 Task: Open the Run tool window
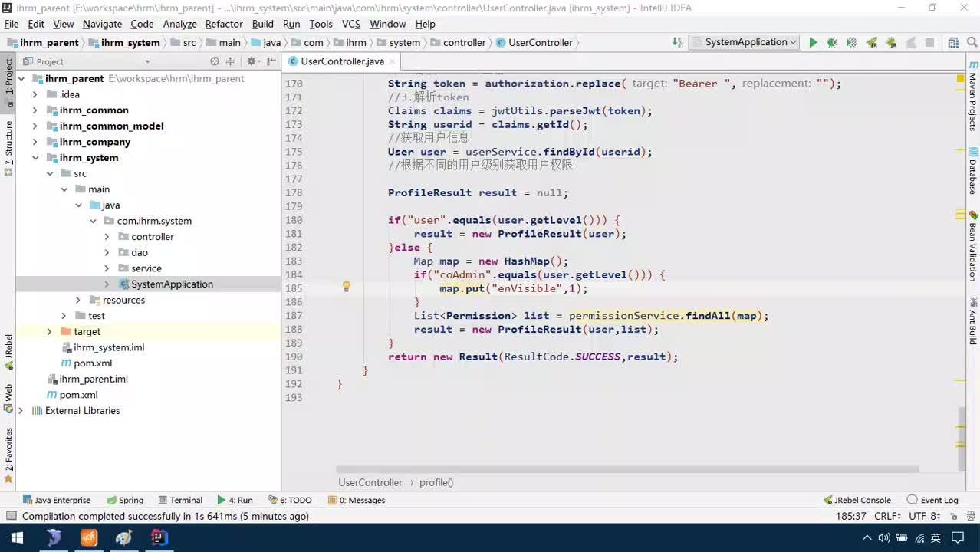click(x=235, y=501)
